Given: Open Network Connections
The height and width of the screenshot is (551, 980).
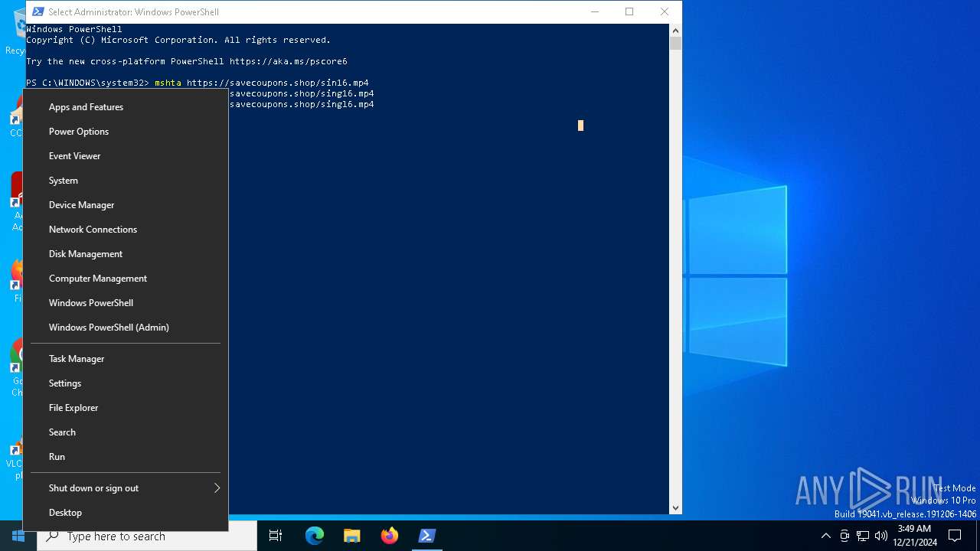Looking at the screenshot, I should [126, 230].
